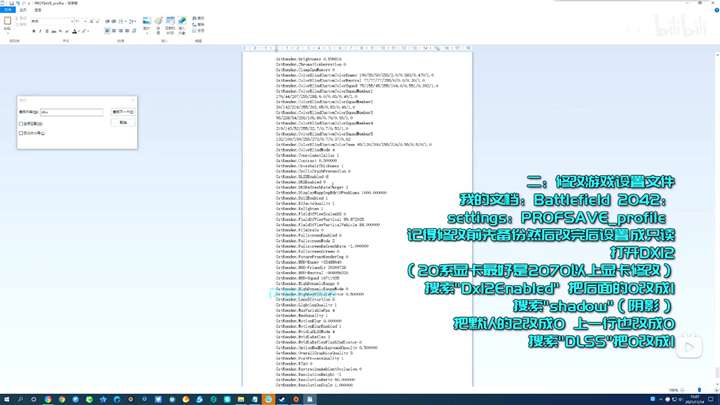Enable the whole-word match checkbox in Find dialog
Screen dimensions: 720x405
(21, 124)
